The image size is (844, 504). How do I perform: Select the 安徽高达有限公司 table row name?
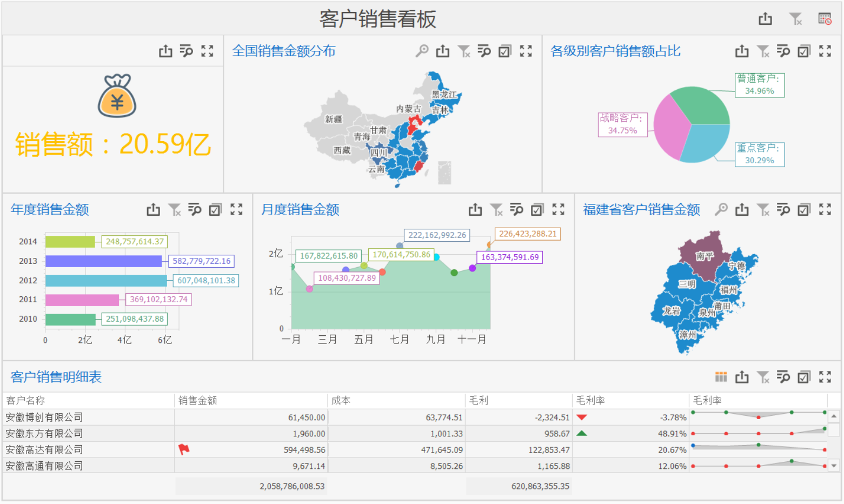pos(44,449)
